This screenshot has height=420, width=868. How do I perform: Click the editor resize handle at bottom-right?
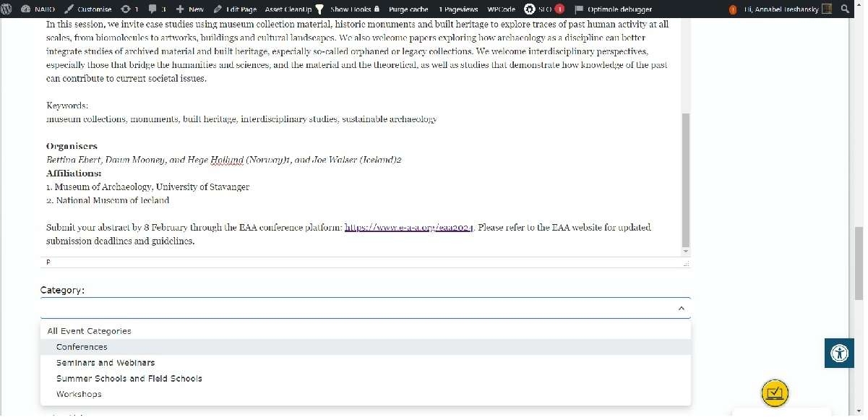(685, 264)
